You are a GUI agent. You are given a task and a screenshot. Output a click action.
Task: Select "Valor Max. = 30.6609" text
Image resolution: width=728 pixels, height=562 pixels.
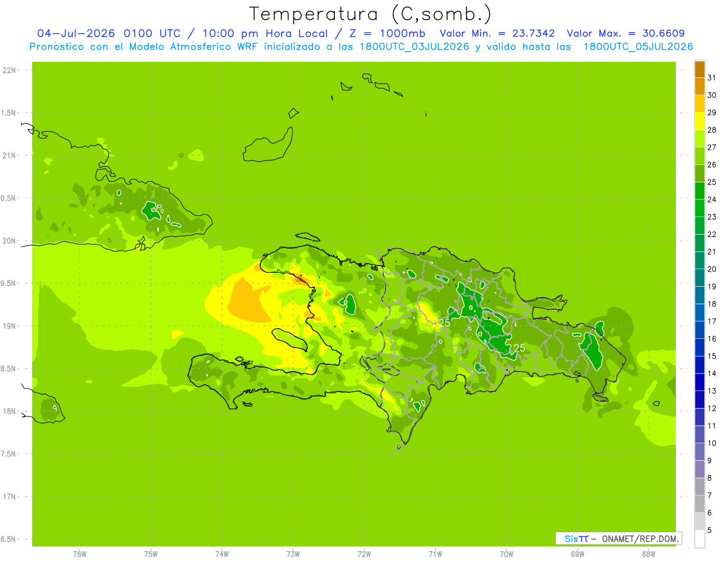(626, 33)
